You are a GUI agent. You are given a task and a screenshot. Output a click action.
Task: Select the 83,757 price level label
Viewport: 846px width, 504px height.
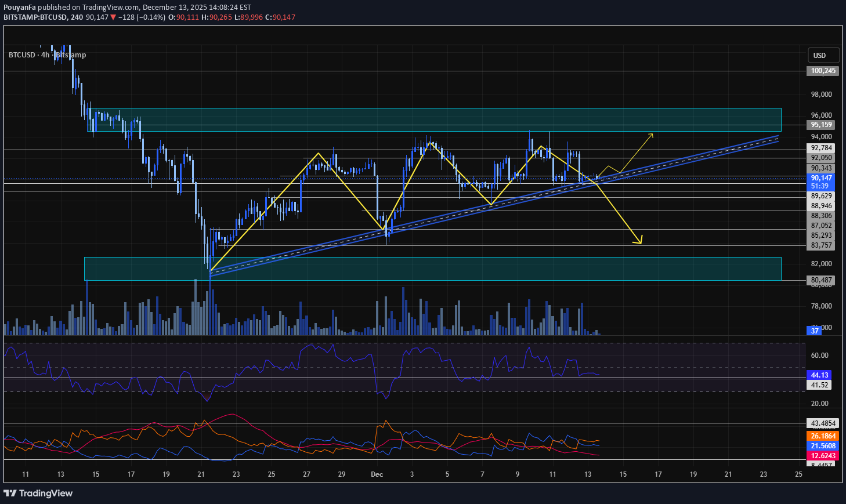(x=821, y=245)
